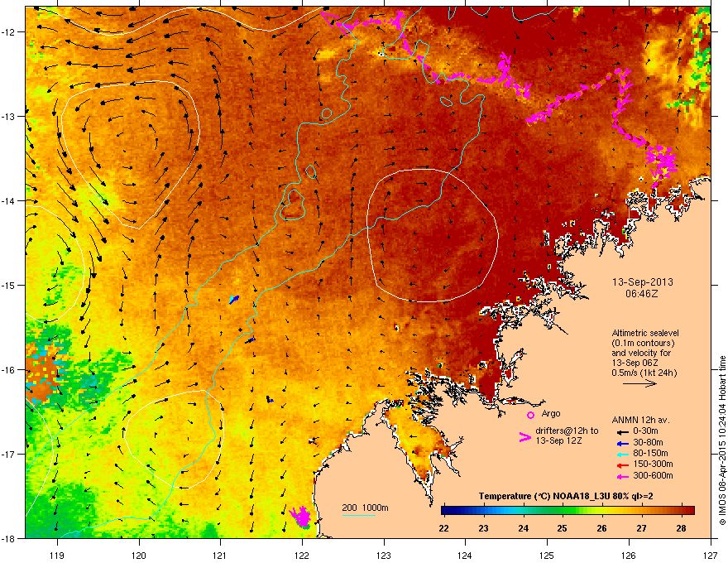This screenshot has width=728, height=563.
Task: Click the colour bar tick label '25'
Action: [x=562, y=528]
